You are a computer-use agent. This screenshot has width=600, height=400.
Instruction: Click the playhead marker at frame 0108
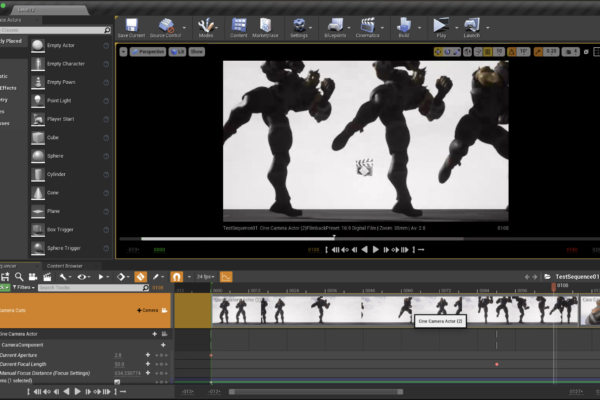553,286
